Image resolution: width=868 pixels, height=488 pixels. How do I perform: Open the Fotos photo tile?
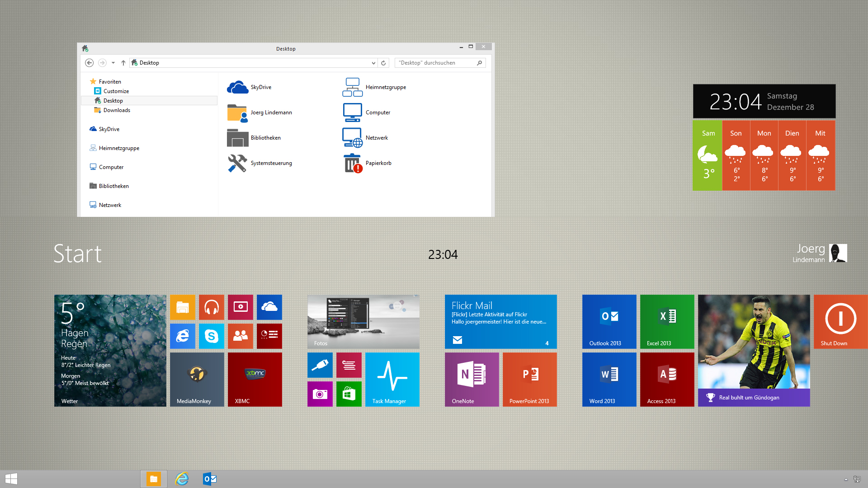(363, 322)
